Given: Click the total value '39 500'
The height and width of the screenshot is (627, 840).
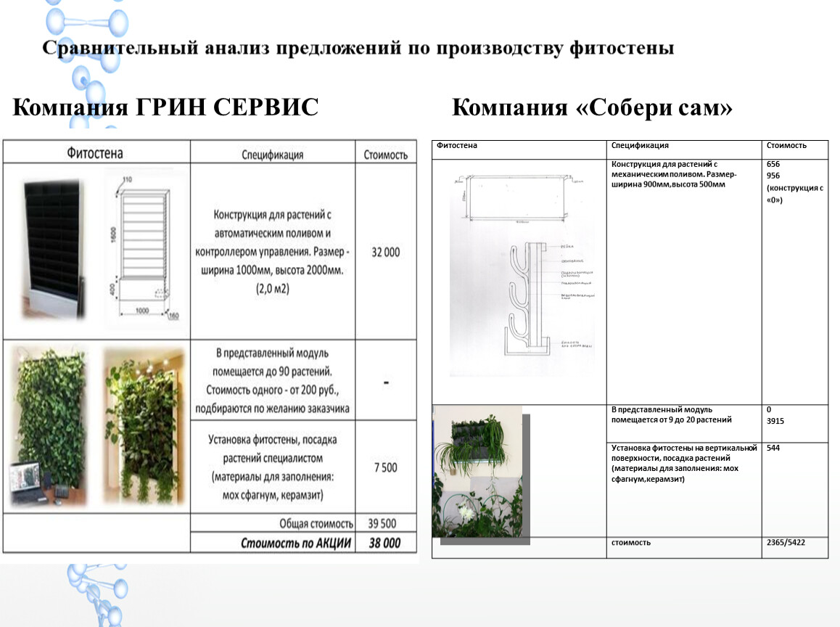Looking at the screenshot, I should coord(382,523).
